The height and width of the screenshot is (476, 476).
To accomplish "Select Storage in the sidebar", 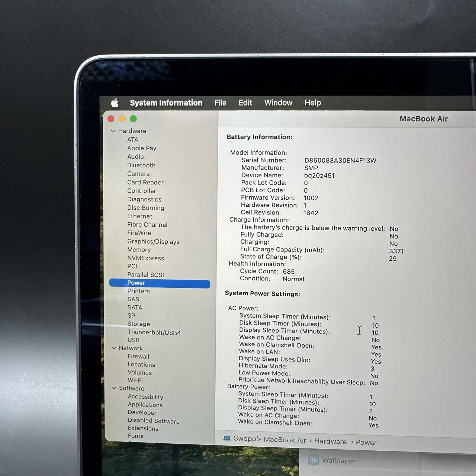I will click(x=139, y=324).
